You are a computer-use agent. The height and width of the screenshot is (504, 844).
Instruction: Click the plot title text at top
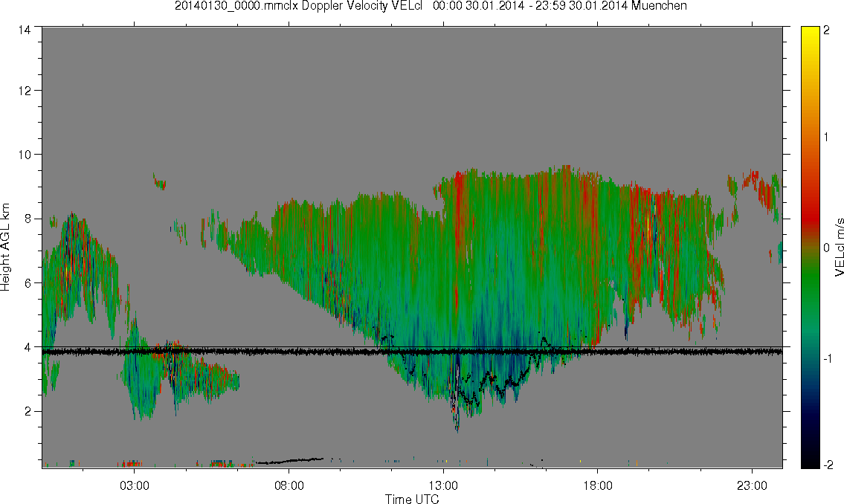click(431, 6)
